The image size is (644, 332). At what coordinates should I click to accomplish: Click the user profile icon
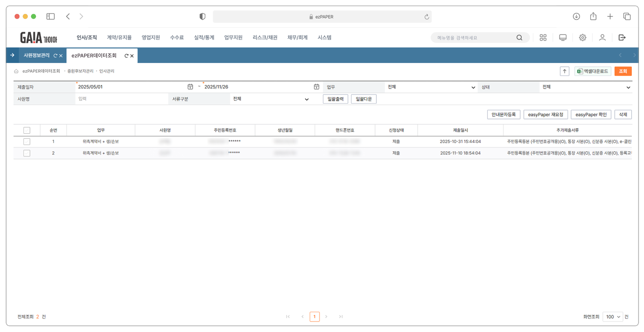602,37
